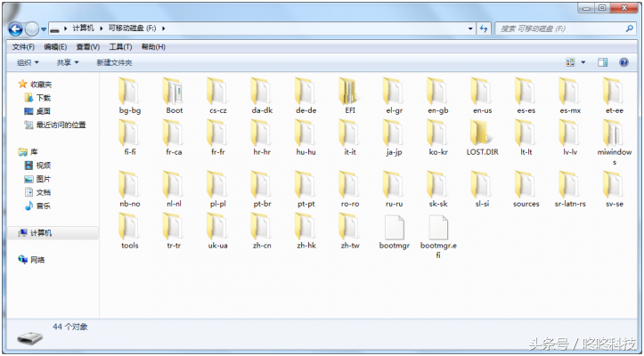This screenshot has height=356, width=644.
Task: Open the help question mark icon
Action: coord(624,62)
